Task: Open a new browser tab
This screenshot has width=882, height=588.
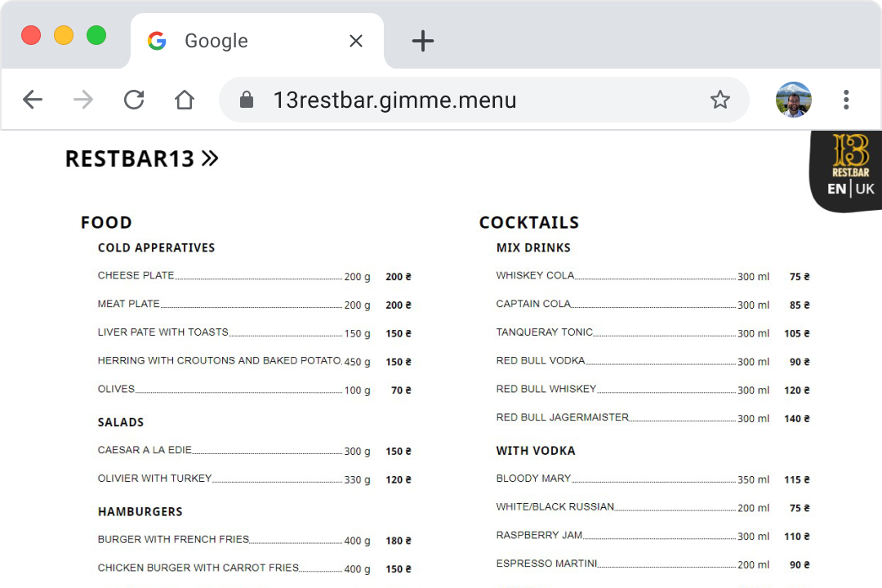Action: pos(423,40)
